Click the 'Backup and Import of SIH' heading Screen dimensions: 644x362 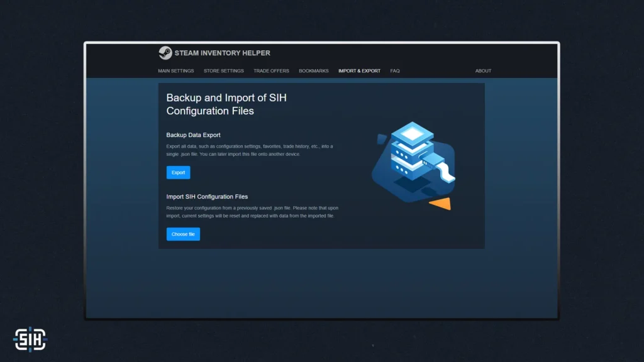tap(226, 104)
